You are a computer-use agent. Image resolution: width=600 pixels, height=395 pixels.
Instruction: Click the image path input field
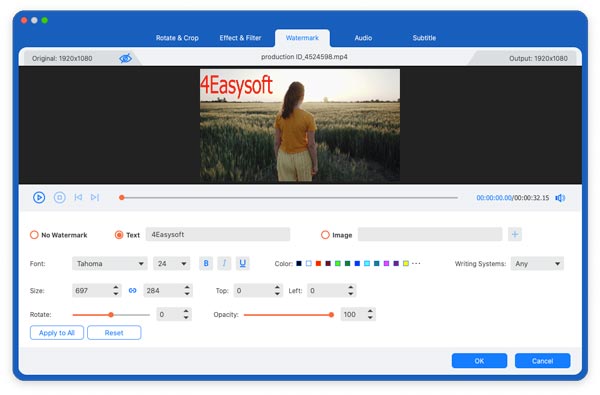(x=430, y=234)
